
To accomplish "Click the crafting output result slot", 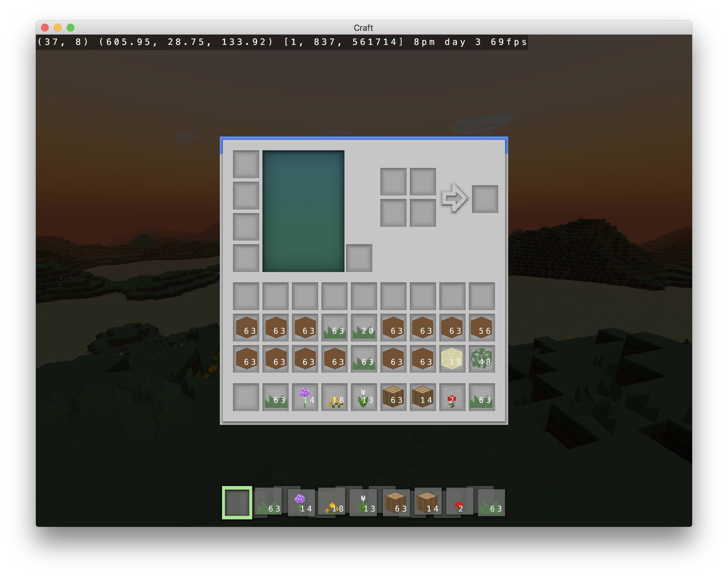I will pyautogui.click(x=484, y=199).
